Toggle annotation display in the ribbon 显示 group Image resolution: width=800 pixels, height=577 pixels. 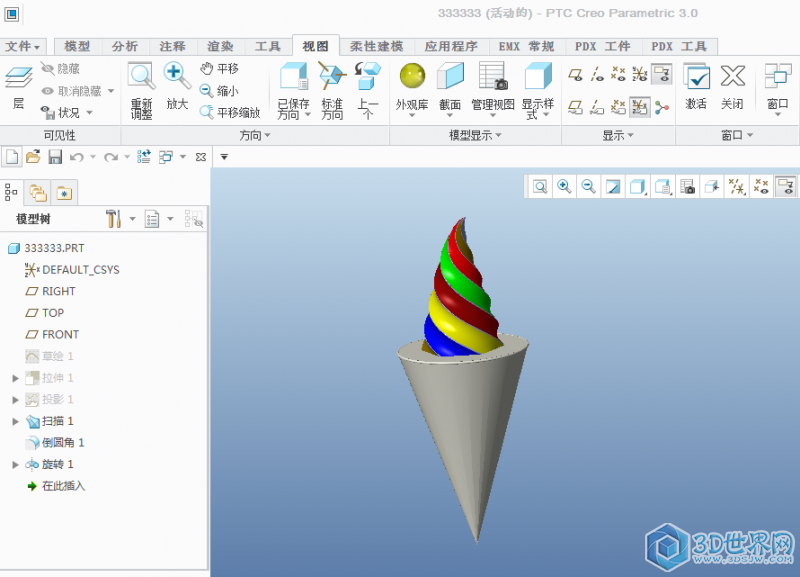point(662,74)
